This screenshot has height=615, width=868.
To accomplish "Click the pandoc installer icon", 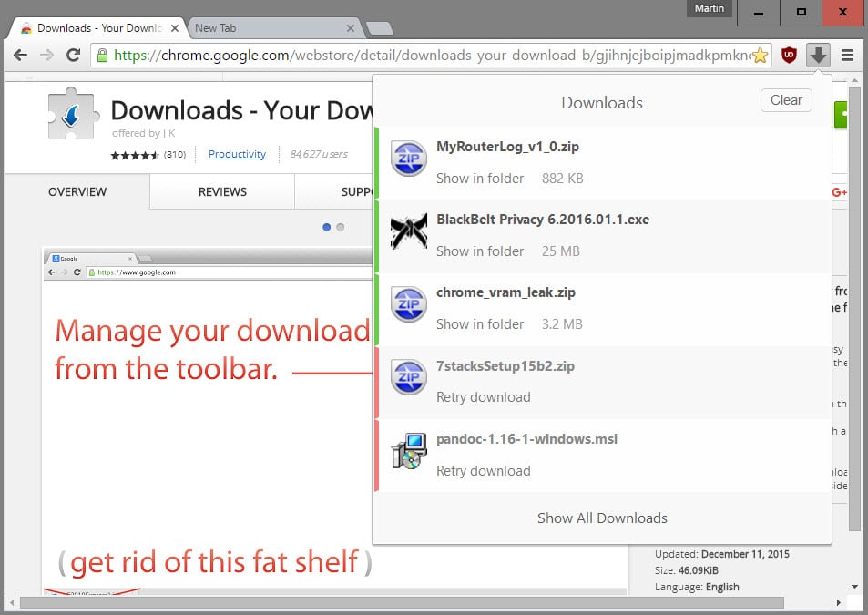I will tap(407, 451).
